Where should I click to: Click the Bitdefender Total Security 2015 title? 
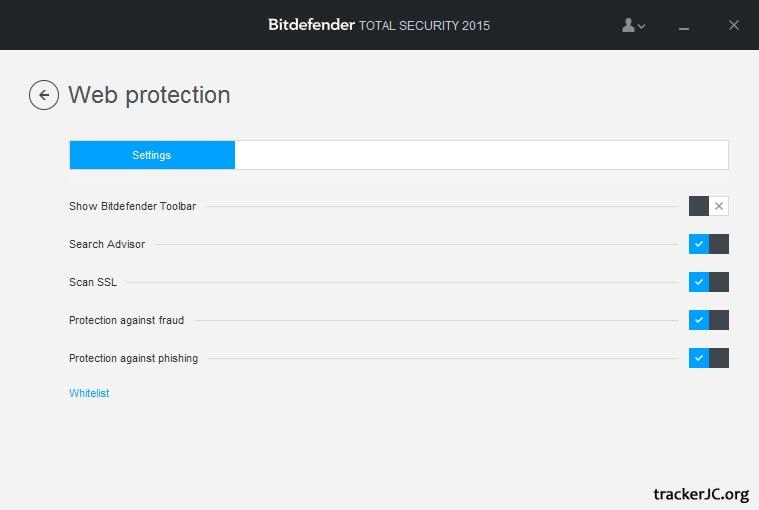coord(379,25)
